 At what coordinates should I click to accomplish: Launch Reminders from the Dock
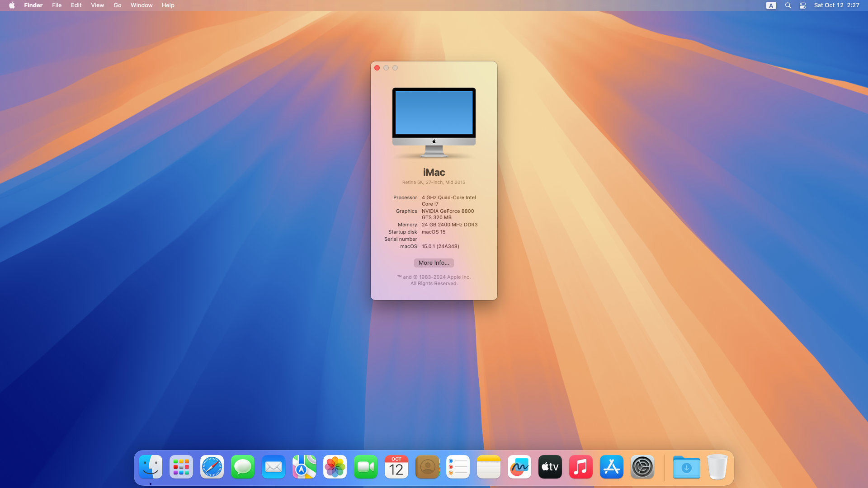[458, 467]
